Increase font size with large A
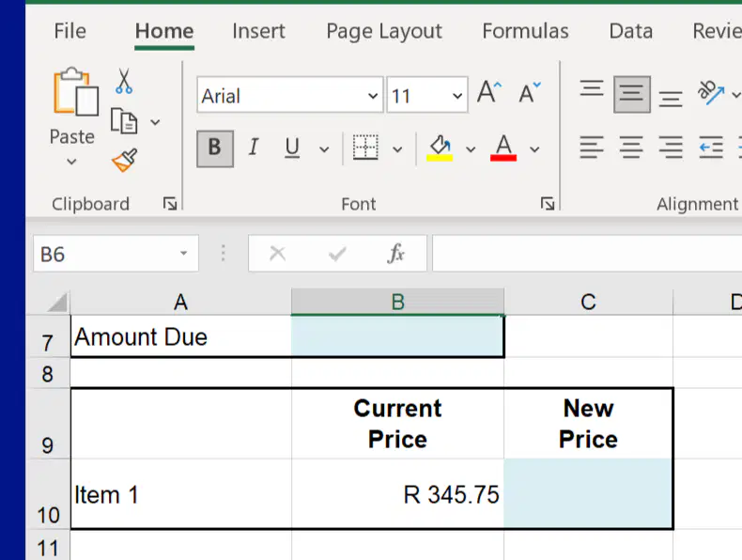 [489, 92]
